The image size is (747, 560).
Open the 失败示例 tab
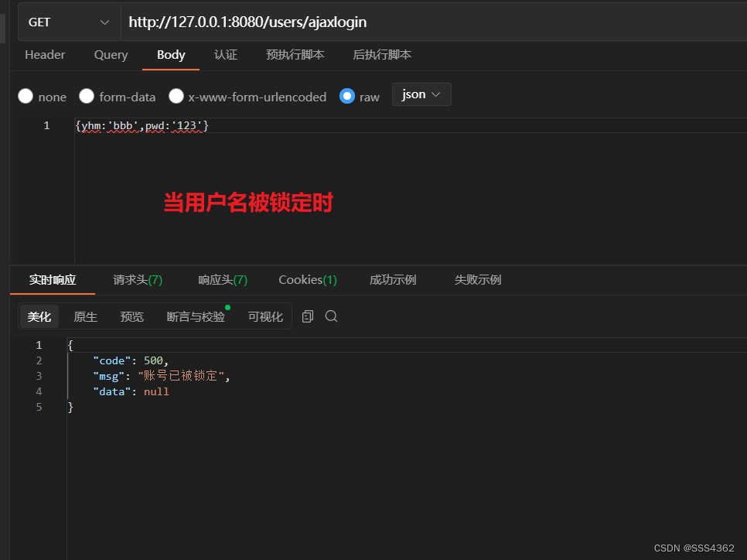[477, 280]
